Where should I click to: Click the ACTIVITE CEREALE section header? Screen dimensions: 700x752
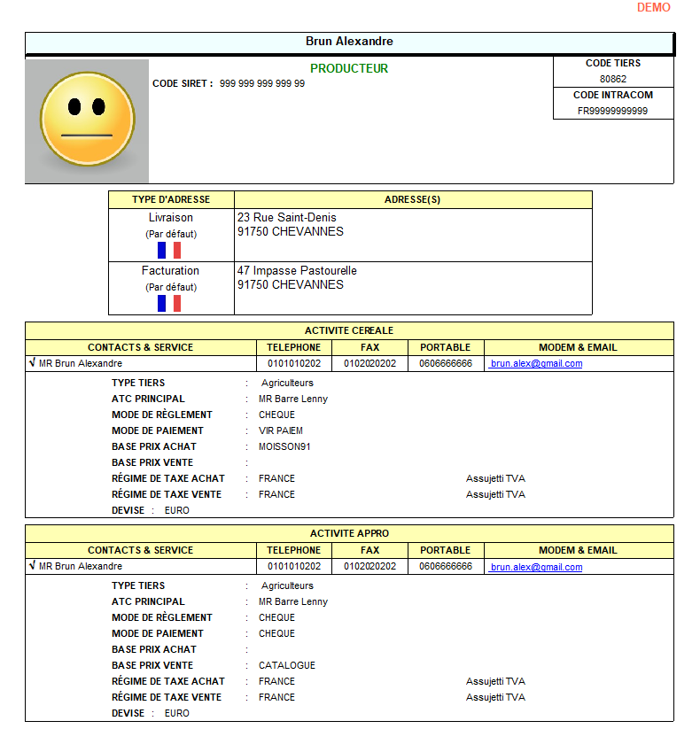(x=349, y=330)
